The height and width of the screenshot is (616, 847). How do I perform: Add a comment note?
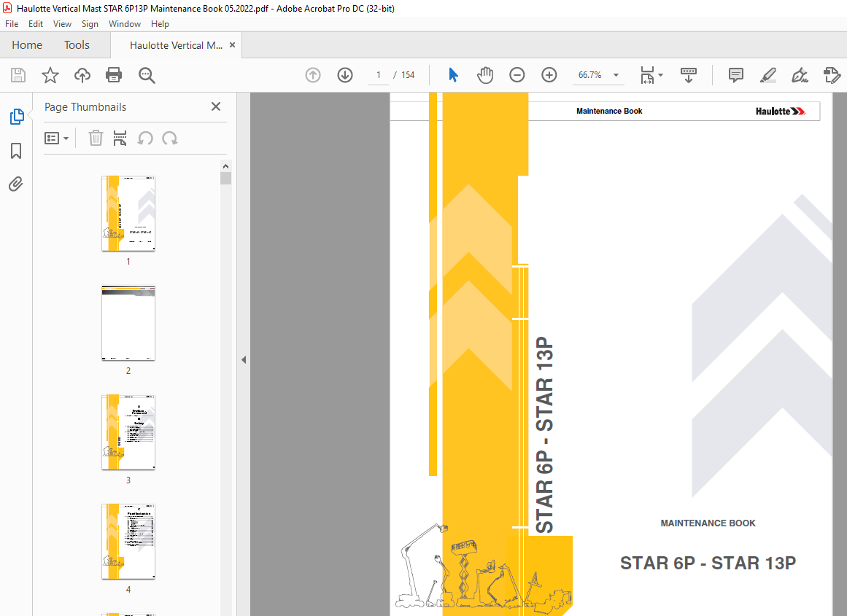click(x=735, y=75)
